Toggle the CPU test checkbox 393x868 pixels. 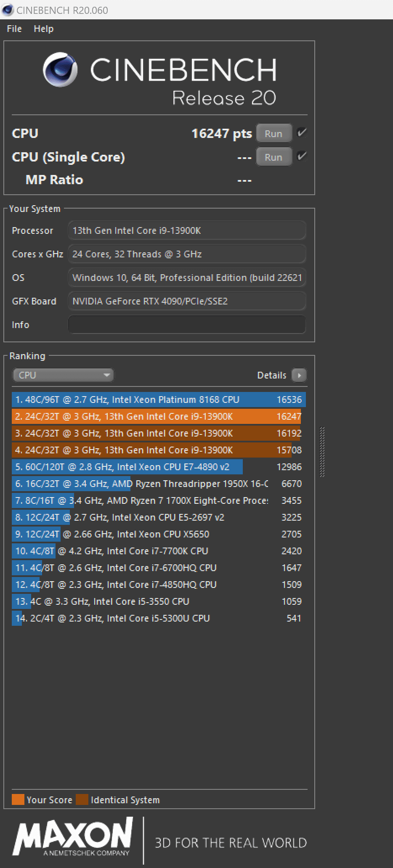click(302, 133)
